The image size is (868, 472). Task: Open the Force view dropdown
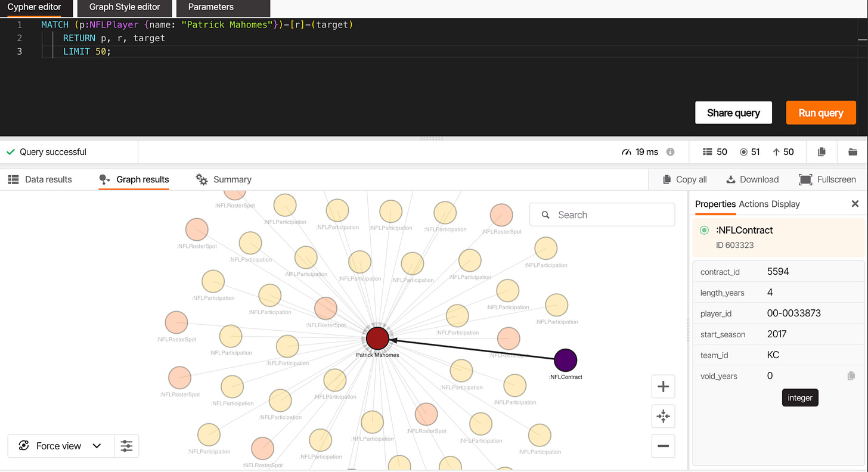(60, 446)
